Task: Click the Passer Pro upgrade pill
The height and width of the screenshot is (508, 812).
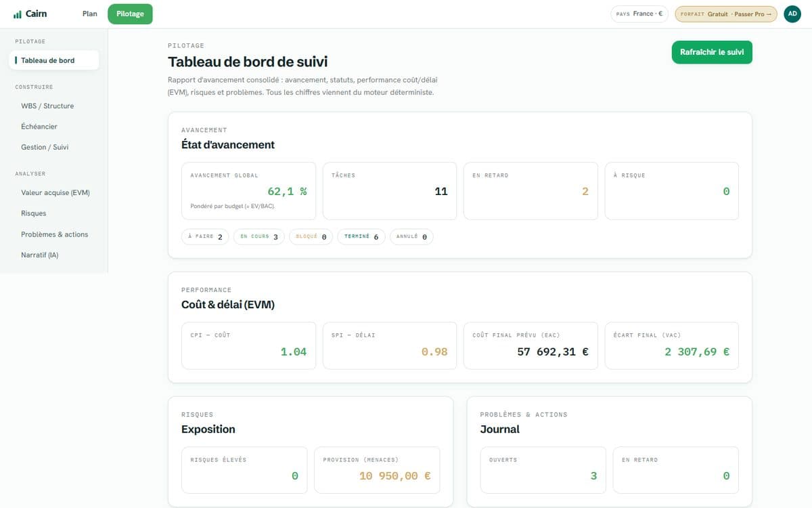Action: coord(726,14)
